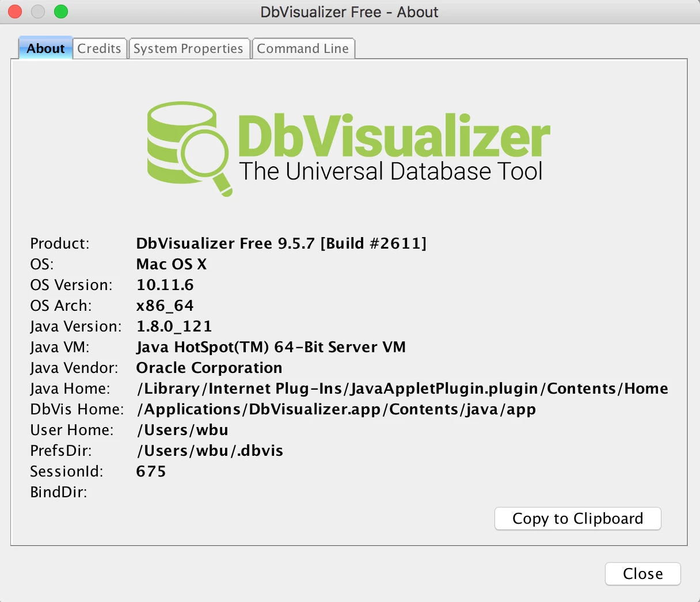
Task: Open the System Properties tab
Action: coord(188,48)
